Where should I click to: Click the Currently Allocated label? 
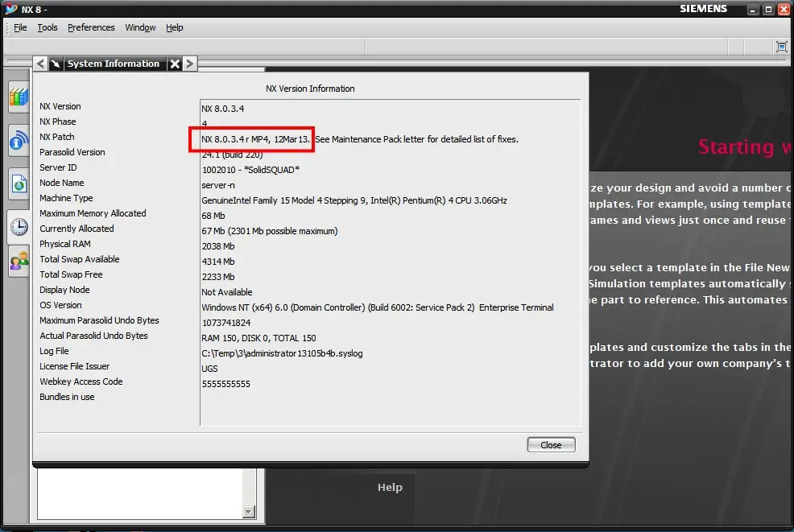(x=77, y=229)
